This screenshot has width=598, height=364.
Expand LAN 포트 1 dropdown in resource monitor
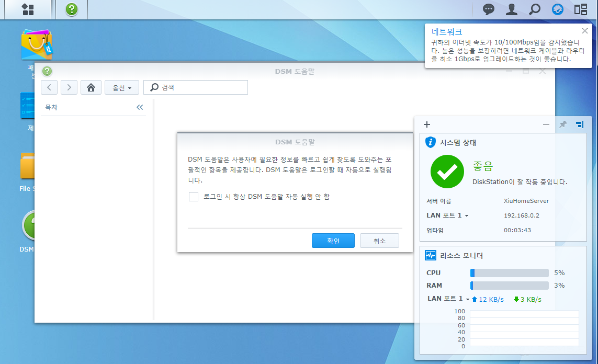[448, 299]
